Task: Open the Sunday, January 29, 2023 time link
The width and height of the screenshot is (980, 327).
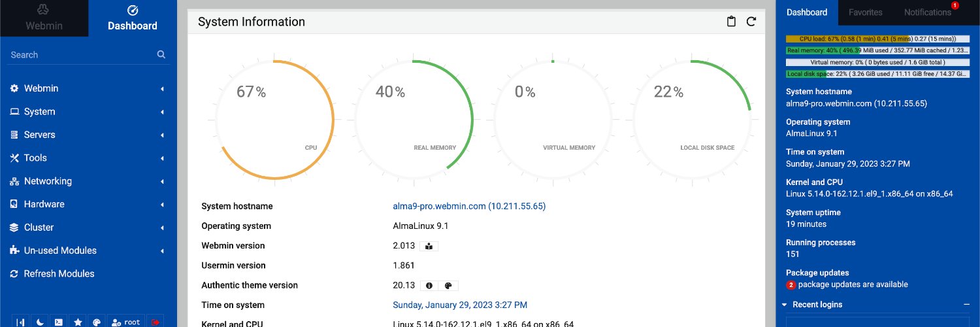Action: point(460,305)
